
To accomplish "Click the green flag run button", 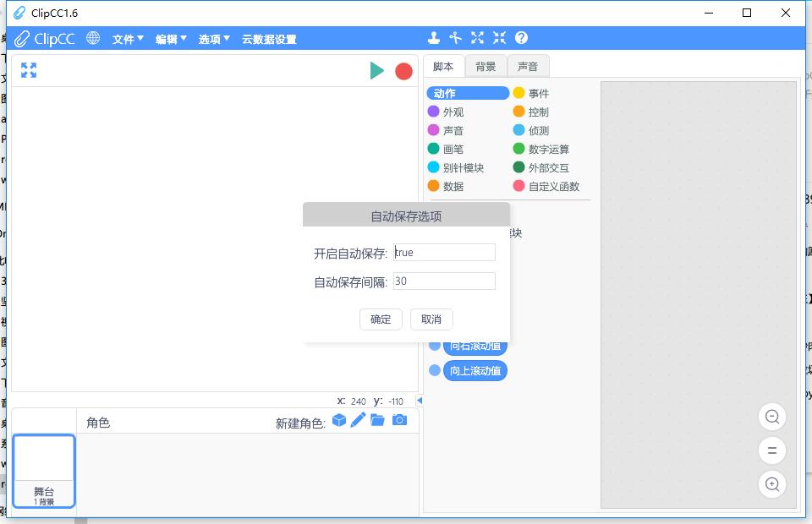I will point(377,71).
